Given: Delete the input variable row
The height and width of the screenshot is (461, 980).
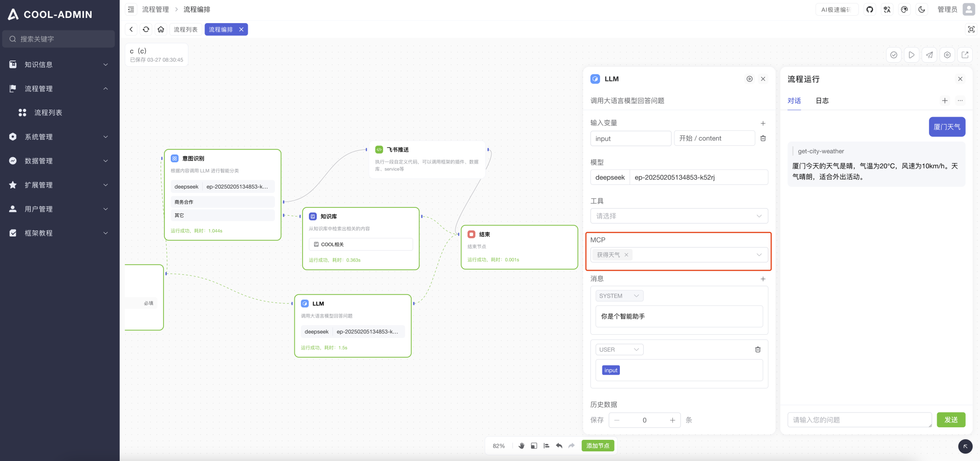Looking at the screenshot, I should (x=763, y=138).
